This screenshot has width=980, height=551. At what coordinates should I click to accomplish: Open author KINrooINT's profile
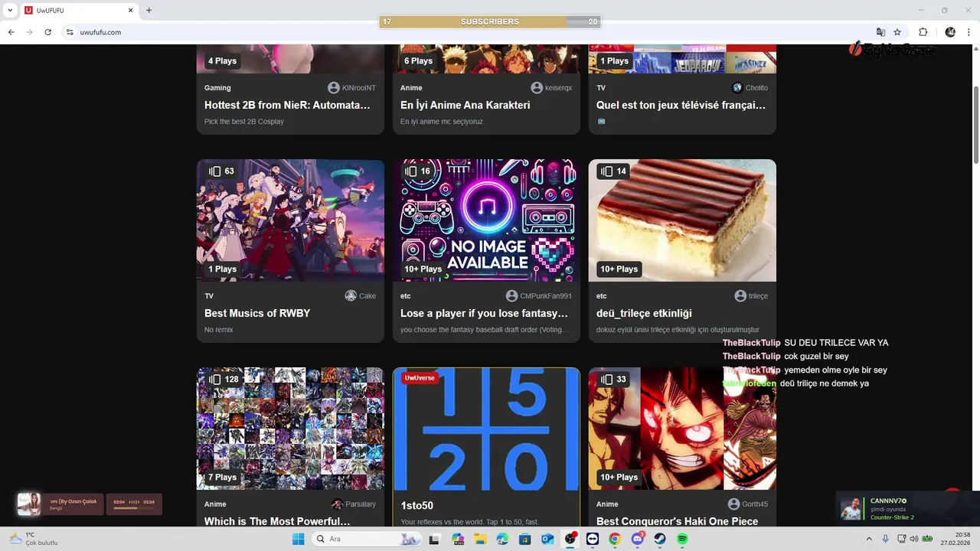click(x=352, y=87)
